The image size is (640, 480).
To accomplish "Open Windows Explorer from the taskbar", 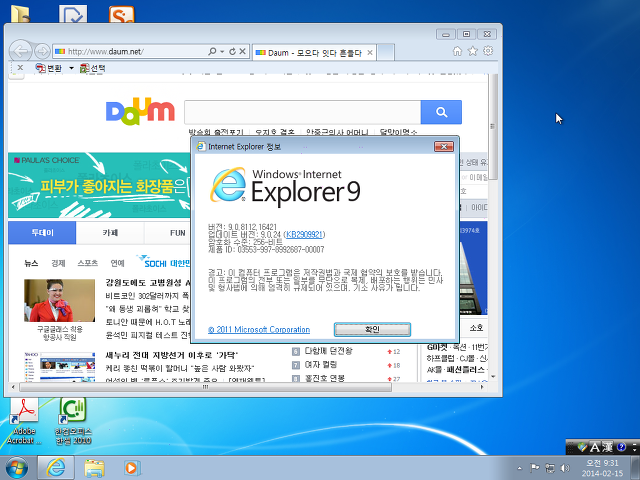I will (x=94, y=468).
